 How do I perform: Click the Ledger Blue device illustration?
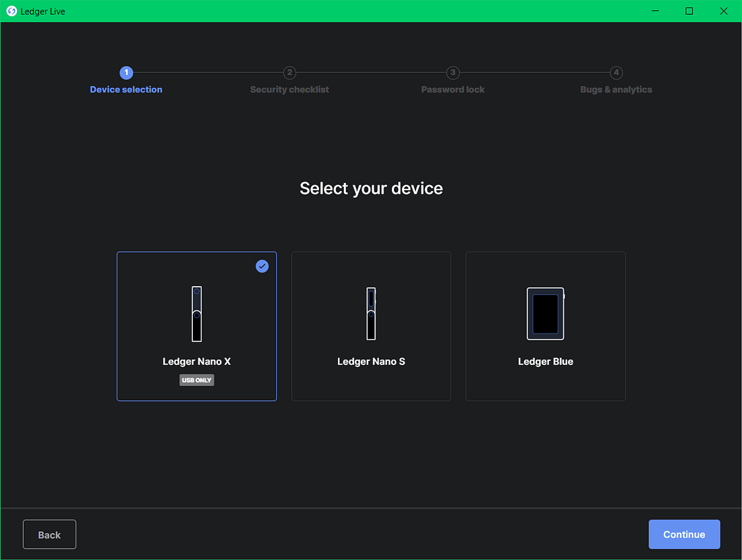click(545, 314)
